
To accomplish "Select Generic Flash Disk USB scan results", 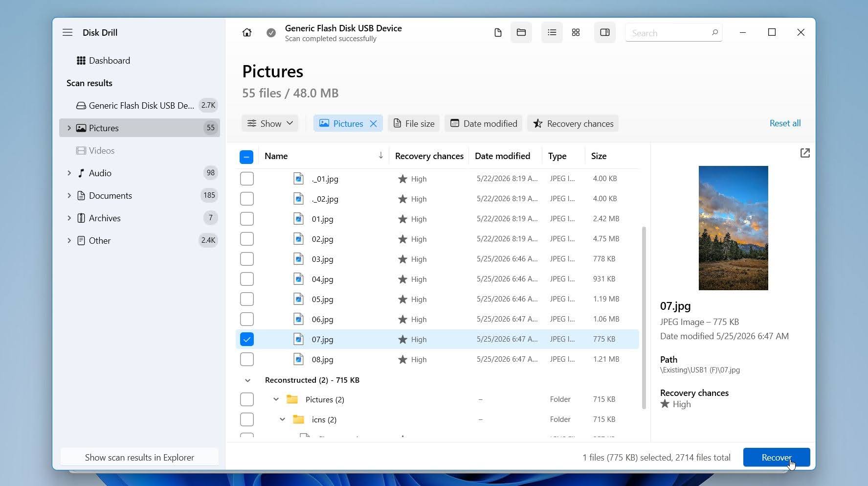I will tap(139, 105).
